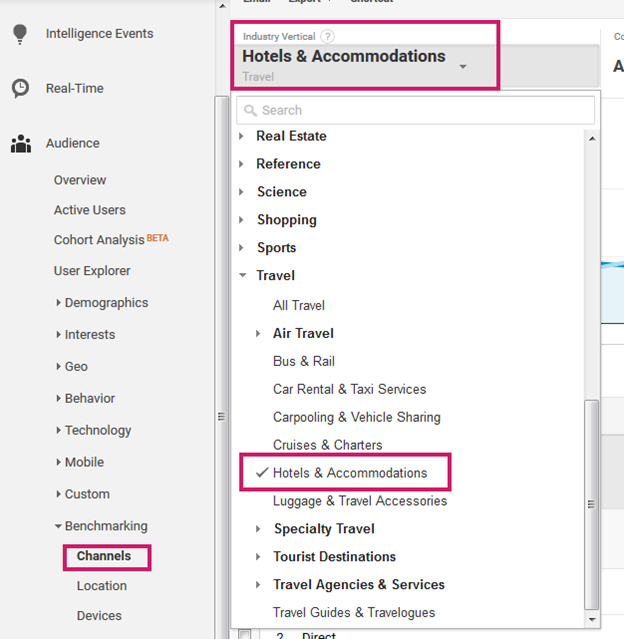Click the dropdown list scrollbar thumb

(591, 505)
